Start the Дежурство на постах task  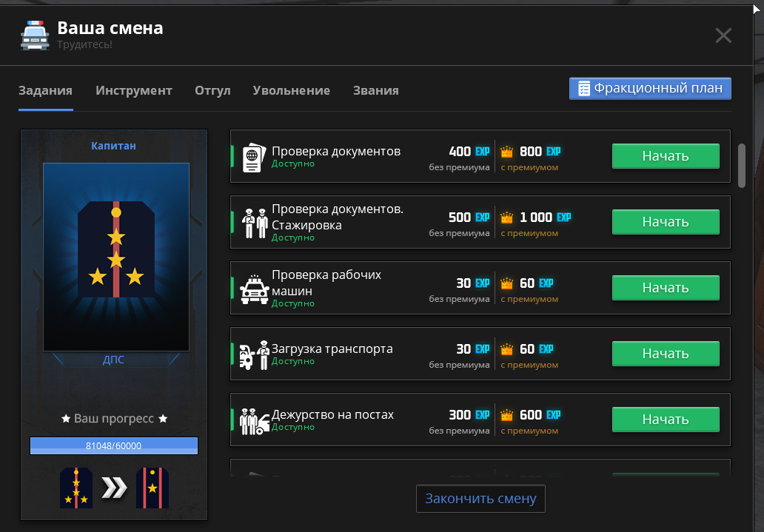tap(665, 420)
